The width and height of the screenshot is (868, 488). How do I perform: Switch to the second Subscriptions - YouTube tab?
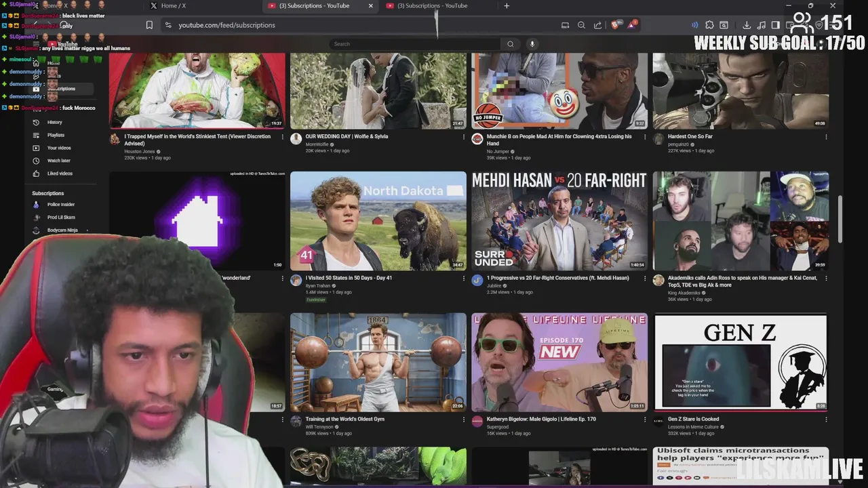pyautogui.click(x=438, y=5)
